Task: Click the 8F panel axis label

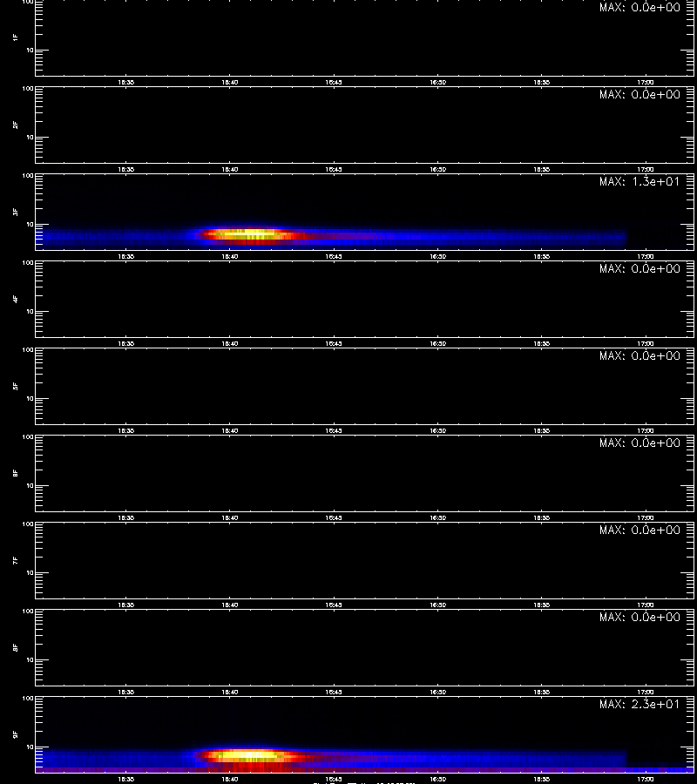Action: 16,647
